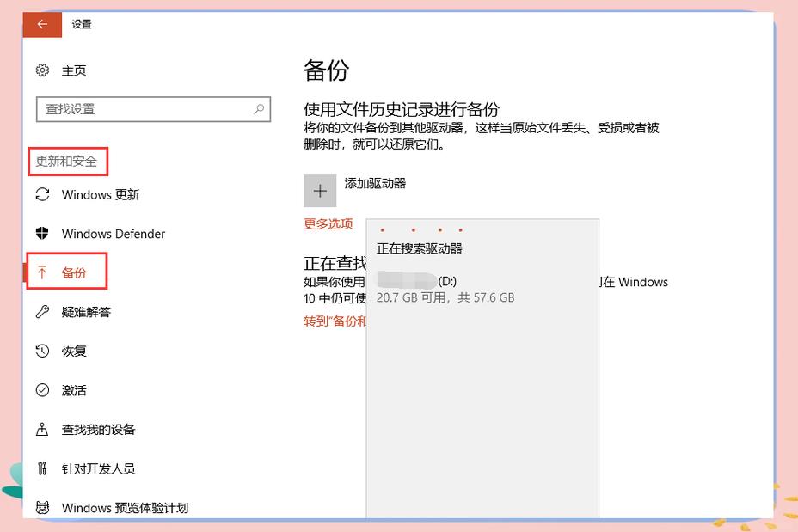Open the 查找我的设备 page
This screenshot has width=798, height=532.
point(98,429)
